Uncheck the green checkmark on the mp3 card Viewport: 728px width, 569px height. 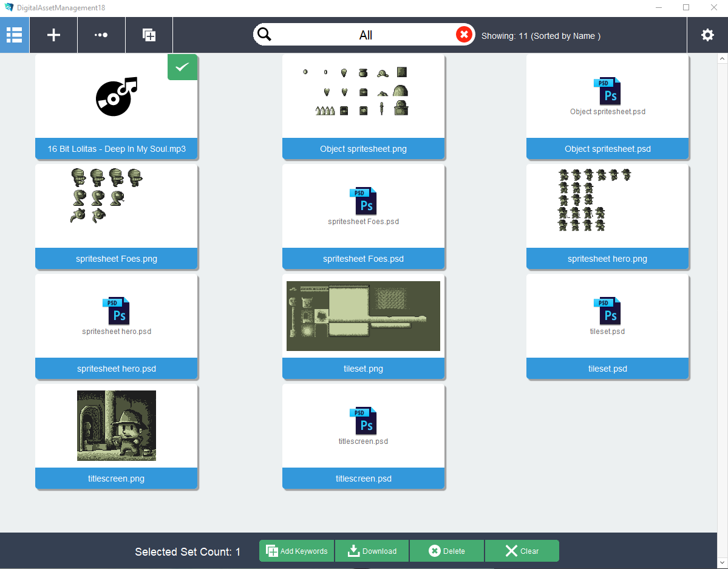click(183, 67)
